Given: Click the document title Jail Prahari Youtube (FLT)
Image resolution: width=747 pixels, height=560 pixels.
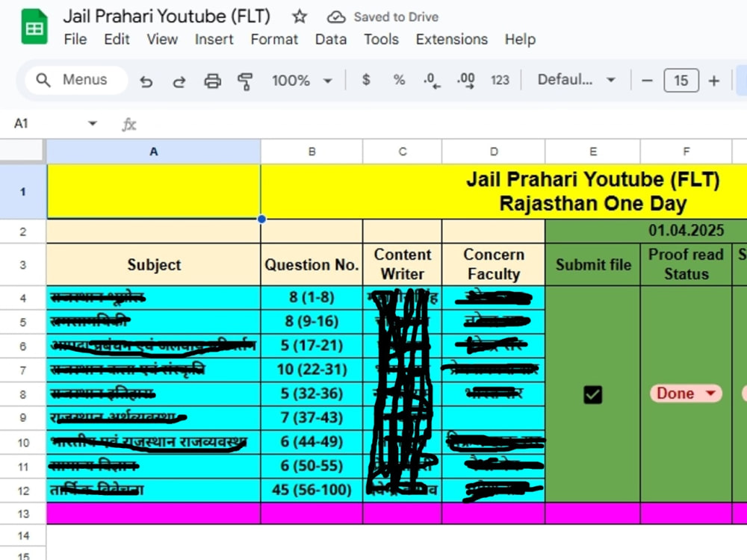Looking at the screenshot, I should pyautogui.click(x=167, y=16).
